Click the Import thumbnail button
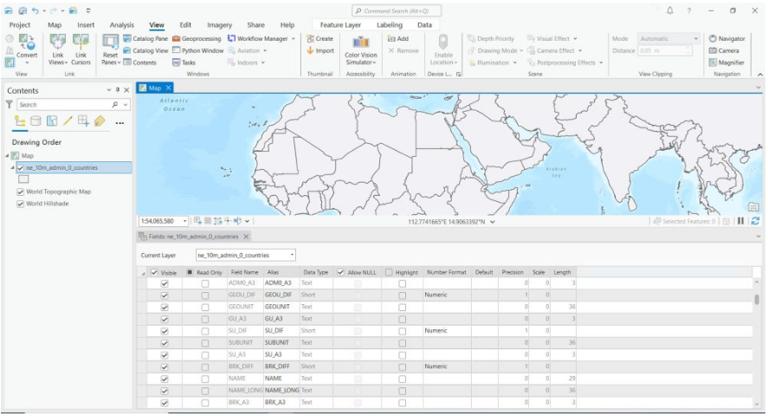Viewport: 768px width, 416px height. [320, 50]
